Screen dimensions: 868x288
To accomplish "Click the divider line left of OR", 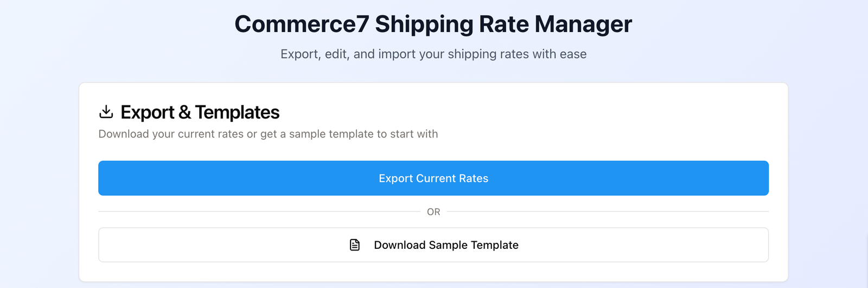I will click(x=259, y=211).
